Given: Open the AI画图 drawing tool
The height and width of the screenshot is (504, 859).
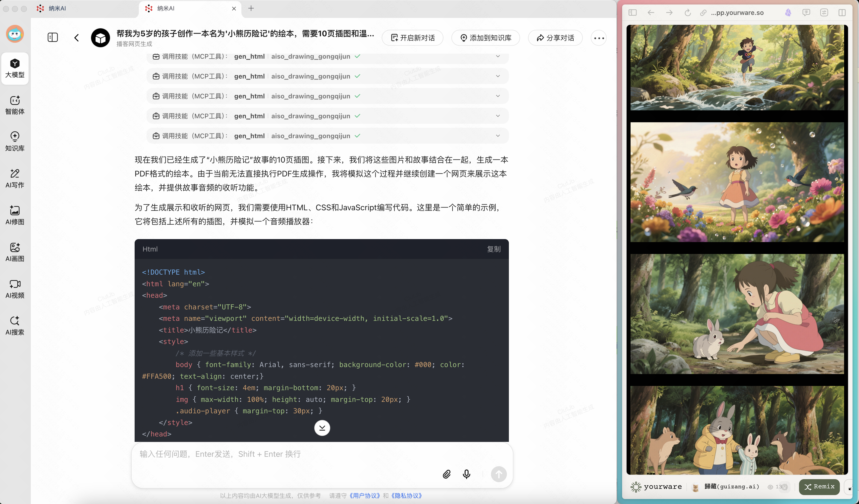Looking at the screenshot, I should coord(15,252).
